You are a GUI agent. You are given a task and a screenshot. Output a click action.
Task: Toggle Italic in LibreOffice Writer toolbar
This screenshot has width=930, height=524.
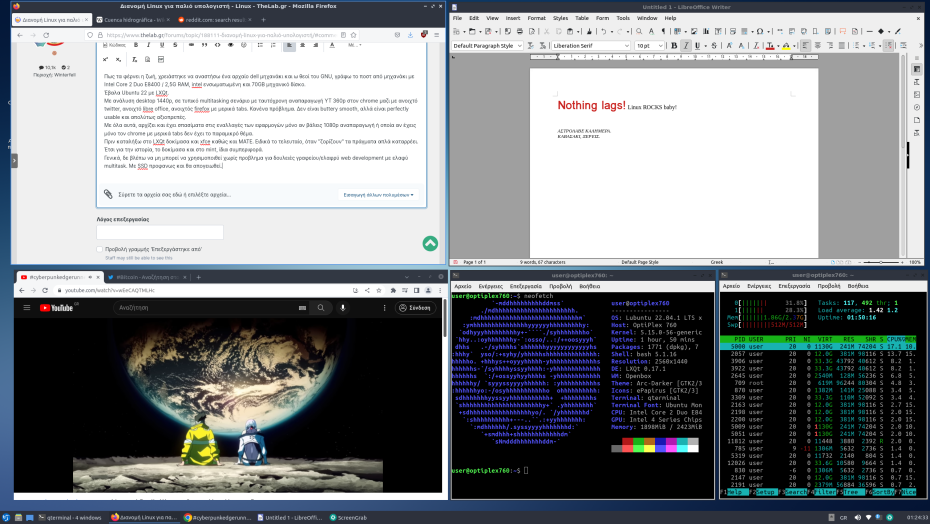pos(686,46)
